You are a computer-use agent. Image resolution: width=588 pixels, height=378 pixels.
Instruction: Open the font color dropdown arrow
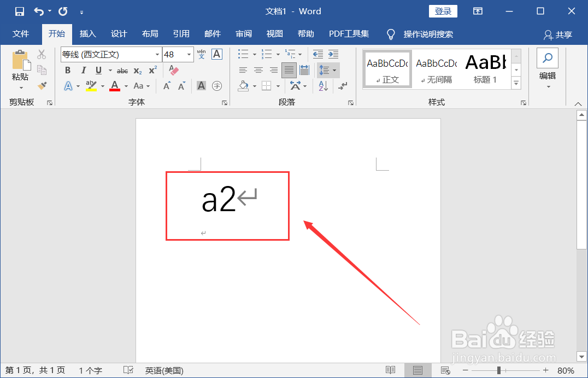126,86
